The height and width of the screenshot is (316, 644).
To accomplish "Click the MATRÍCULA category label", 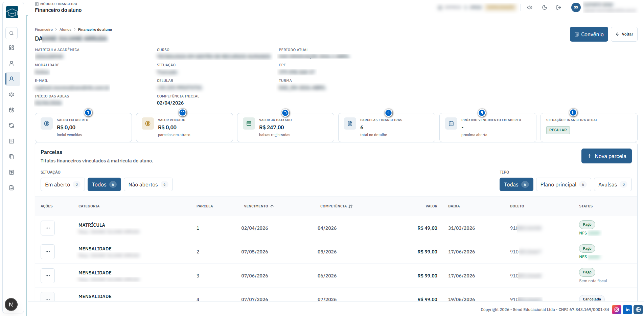I will click(92, 225).
